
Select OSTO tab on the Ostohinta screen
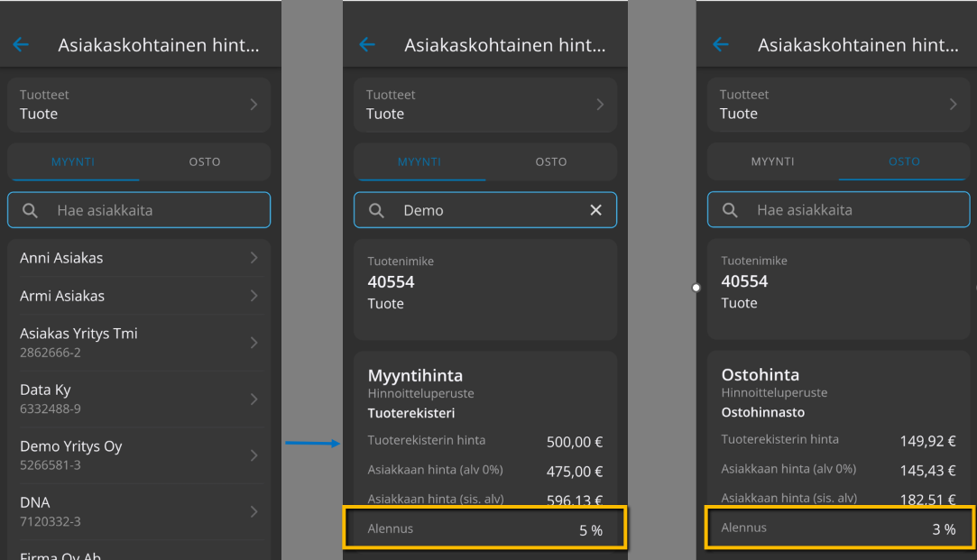904,161
